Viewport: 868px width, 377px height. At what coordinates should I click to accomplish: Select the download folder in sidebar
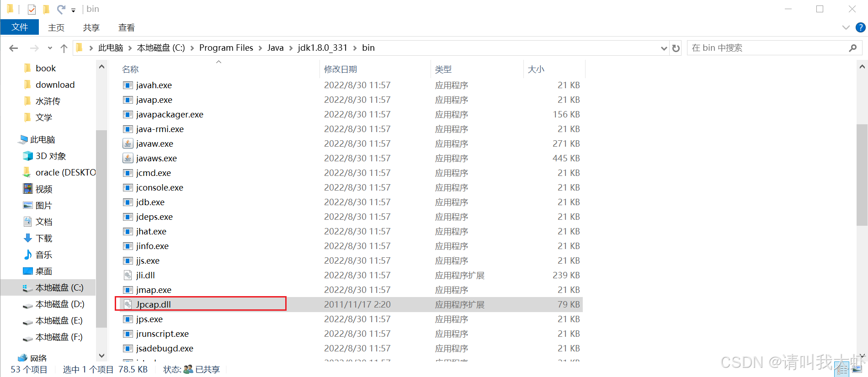(55, 85)
